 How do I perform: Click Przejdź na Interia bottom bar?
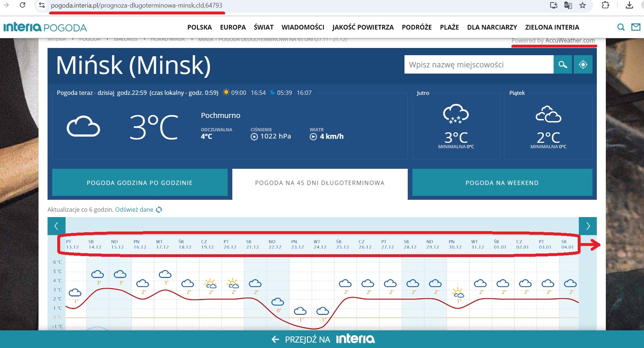click(x=322, y=339)
